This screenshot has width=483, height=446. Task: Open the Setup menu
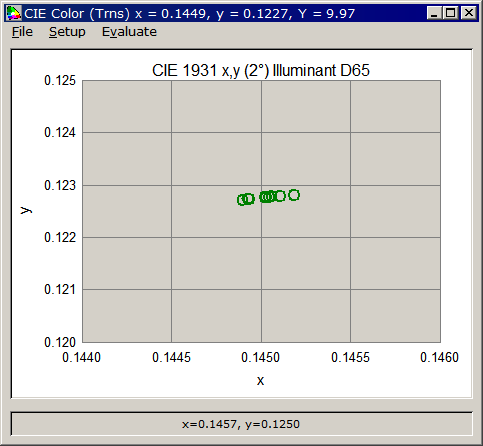[x=67, y=32]
